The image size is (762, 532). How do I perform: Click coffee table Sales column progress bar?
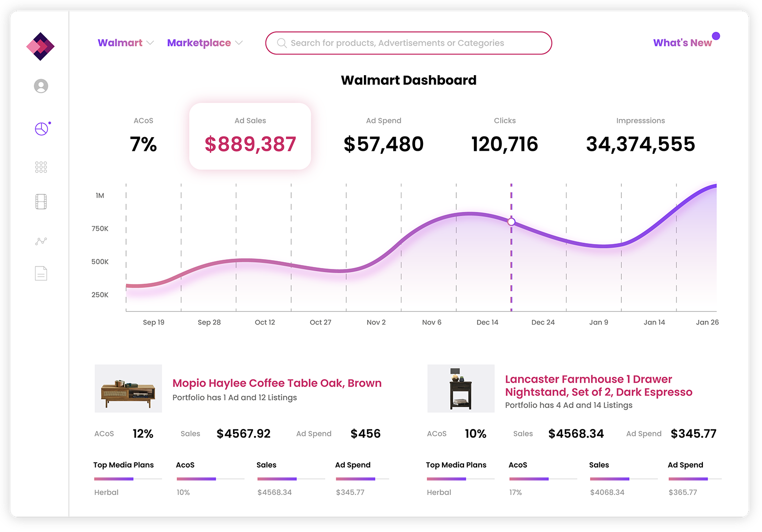pyautogui.click(x=291, y=479)
